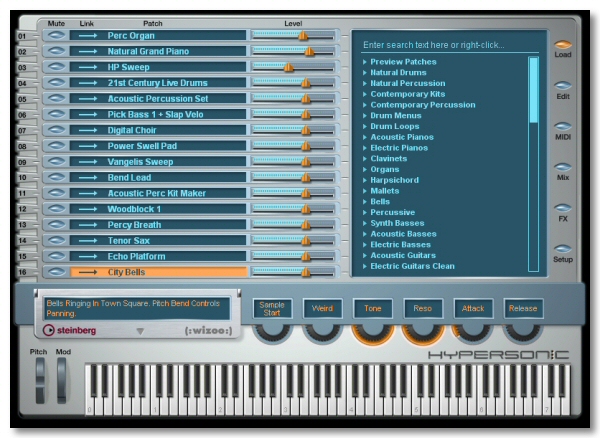Expand the Contemporary Kits category
Viewport: 600px width, 438px height.
[x=365, y=94]
